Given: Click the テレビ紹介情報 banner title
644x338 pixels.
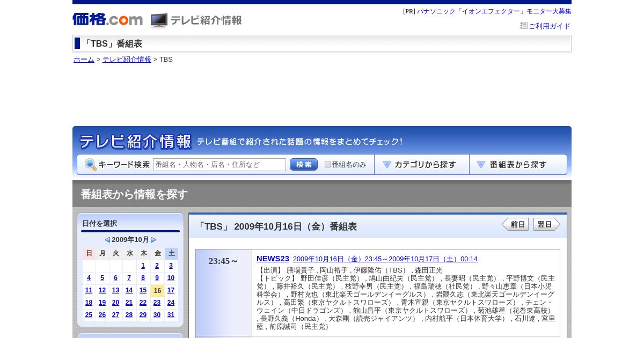Looking at the screenshot, I should coord(135,142).
